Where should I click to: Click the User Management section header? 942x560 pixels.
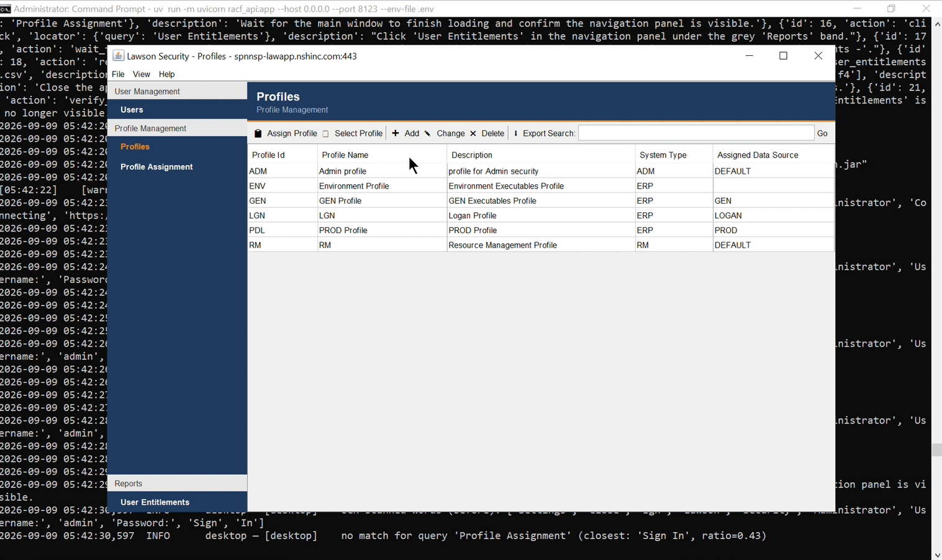(x=177, y=91)
